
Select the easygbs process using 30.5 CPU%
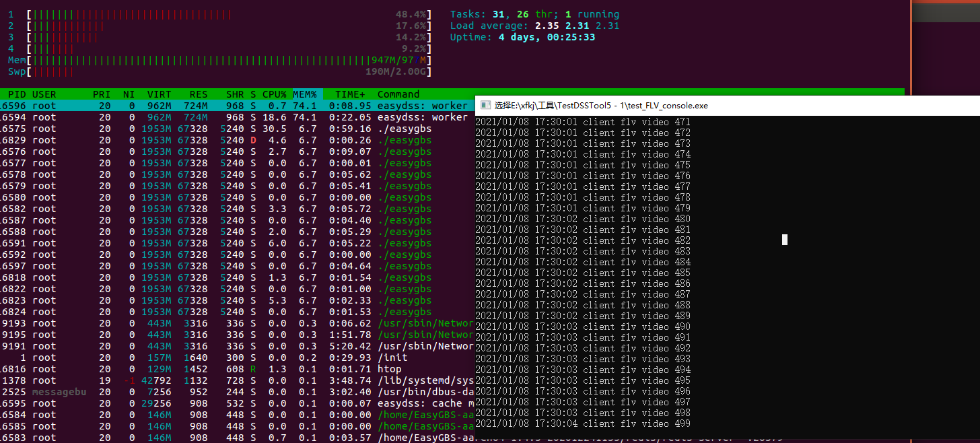(237, 129)
